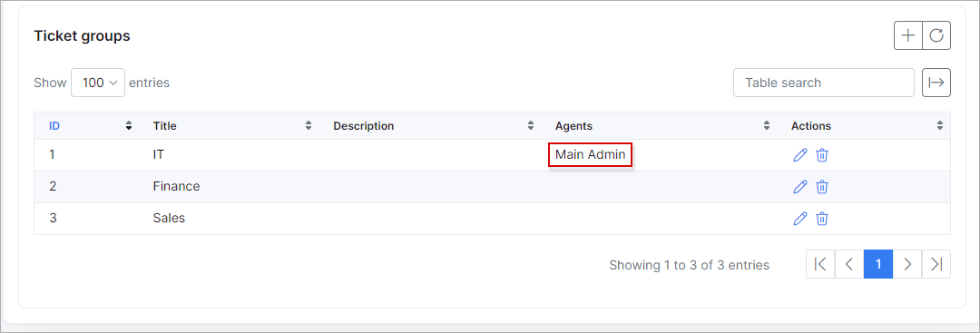Go to first page of results
Image resolution: width=980 pixels, height=333 pixels.
[x=820, y=264]
